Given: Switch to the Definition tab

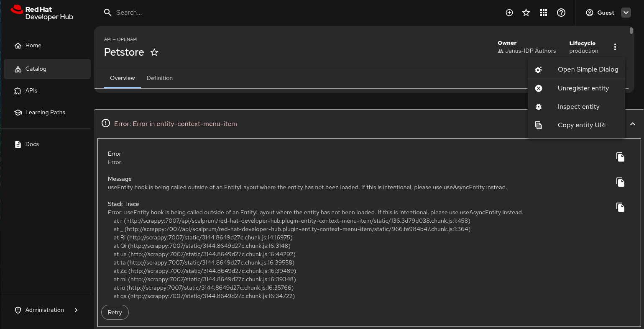Looking at the screenshot, I should pos(160,78).
